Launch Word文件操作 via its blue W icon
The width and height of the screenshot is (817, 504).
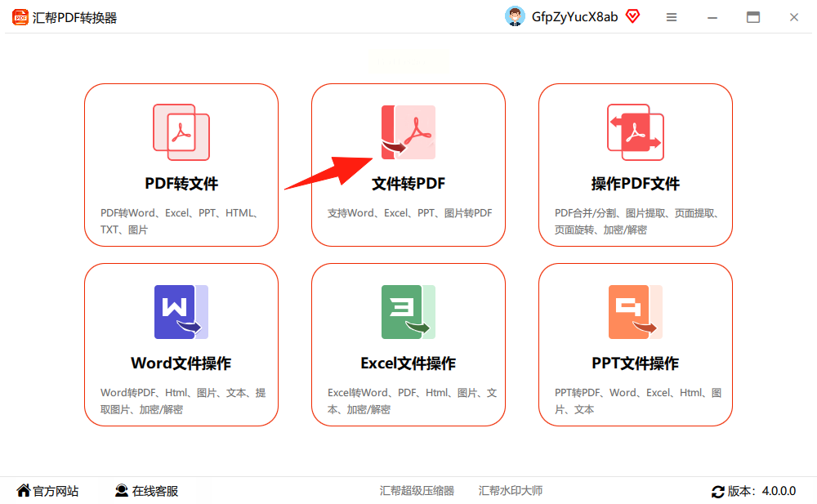point(181,312)
